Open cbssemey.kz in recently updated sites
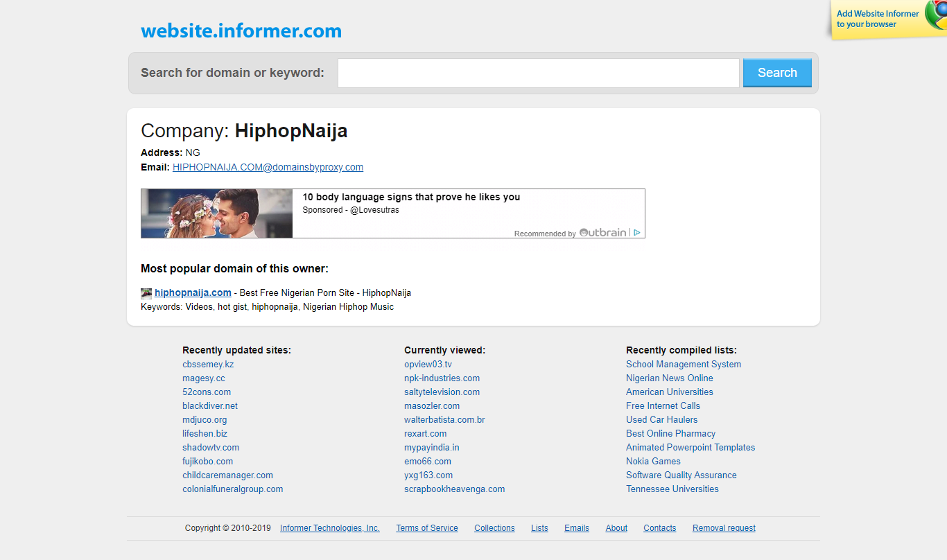 coord(208,364)
